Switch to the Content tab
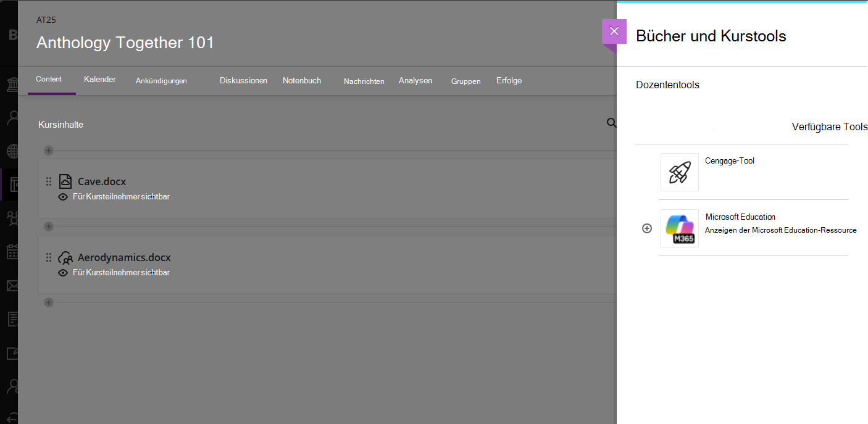 (x=49, y=79)
